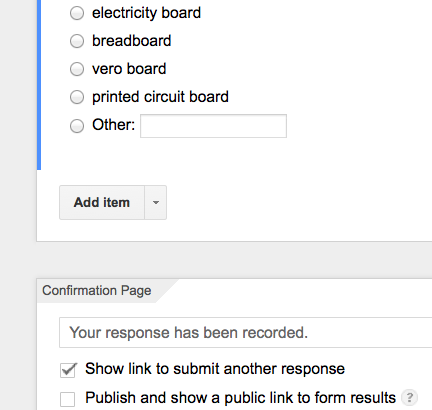Click the blue selection bar beside the question
This screenshot has height=410, width=432.
[39, 85]
